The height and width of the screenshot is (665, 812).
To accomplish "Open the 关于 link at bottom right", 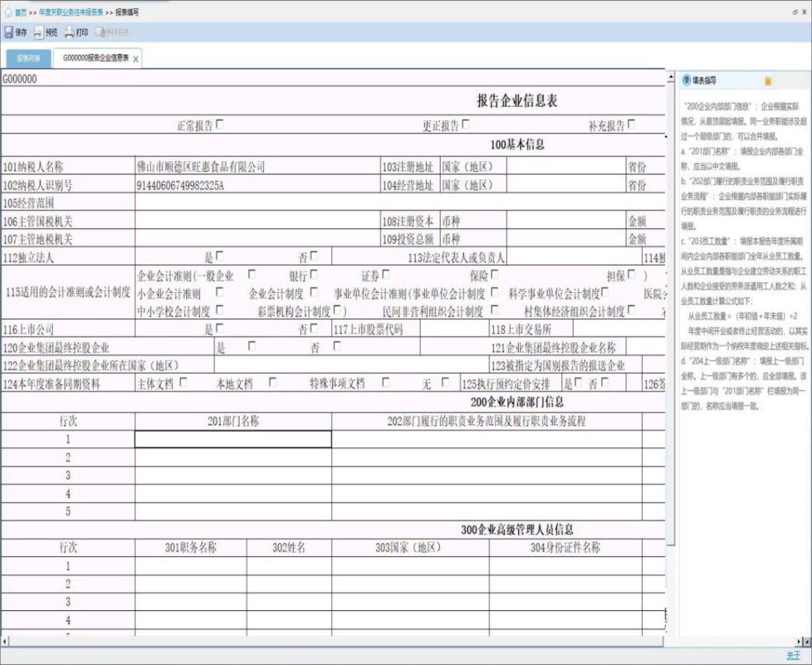I will 793,655.
